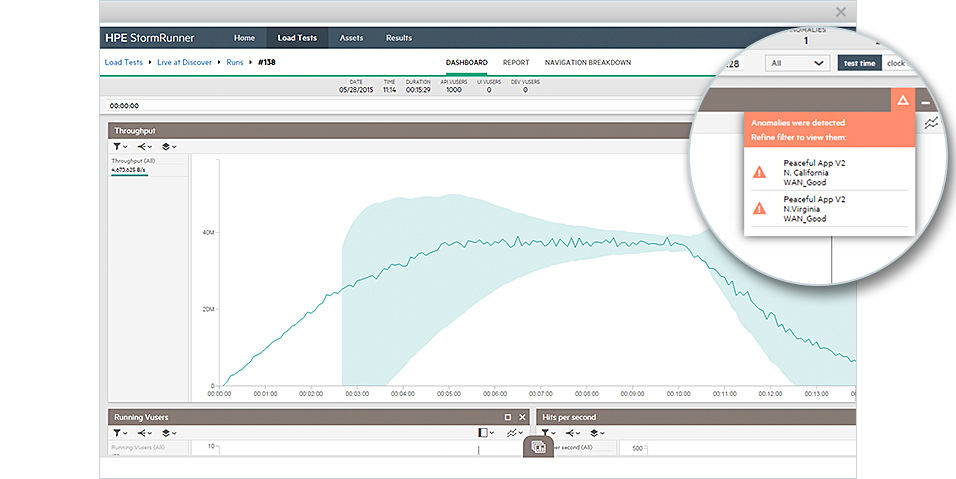Screen dimensions: 956x479
Task: Select the N.Virginia anomaly warning icon
Action: (759, 209)
